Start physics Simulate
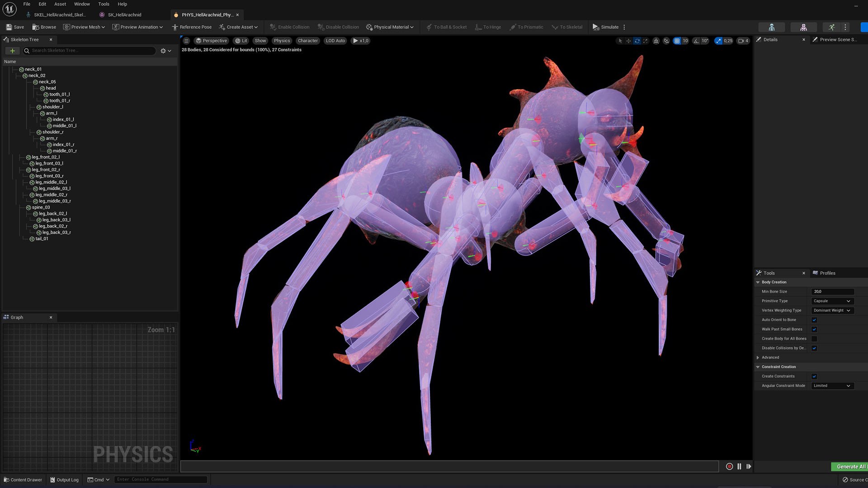Image resolution: width=868 pixels, height=488 pixels. coord(605,27)
